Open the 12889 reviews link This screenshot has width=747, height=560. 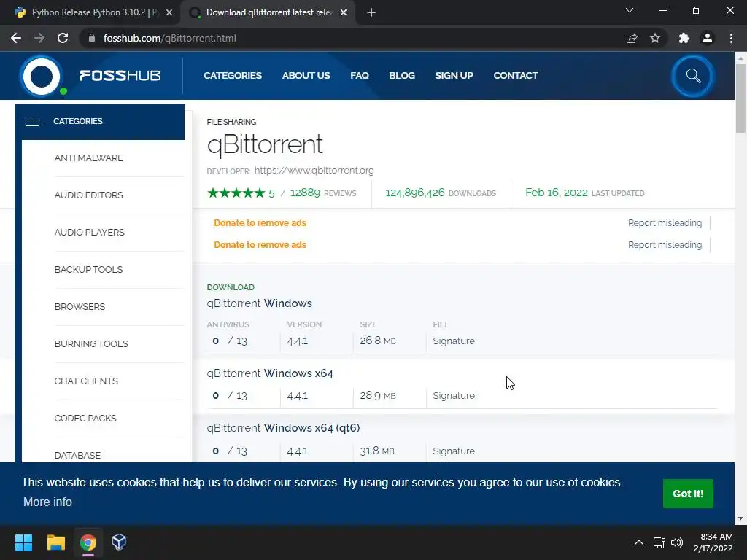point(323,192)
